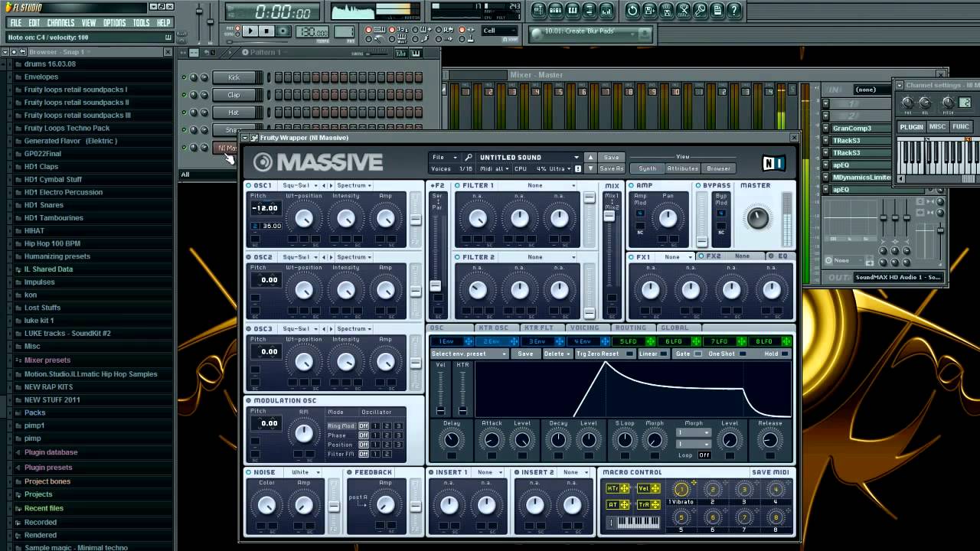Click the NI logo in Massive
The width and height of the screenshot is (980, 551).
[773, 162]
